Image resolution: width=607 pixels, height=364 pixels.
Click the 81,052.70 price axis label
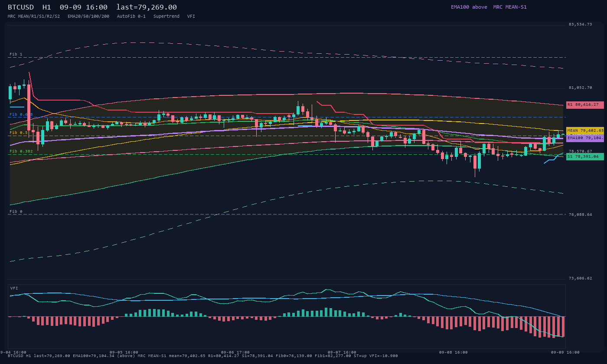[x=580, y=88]
